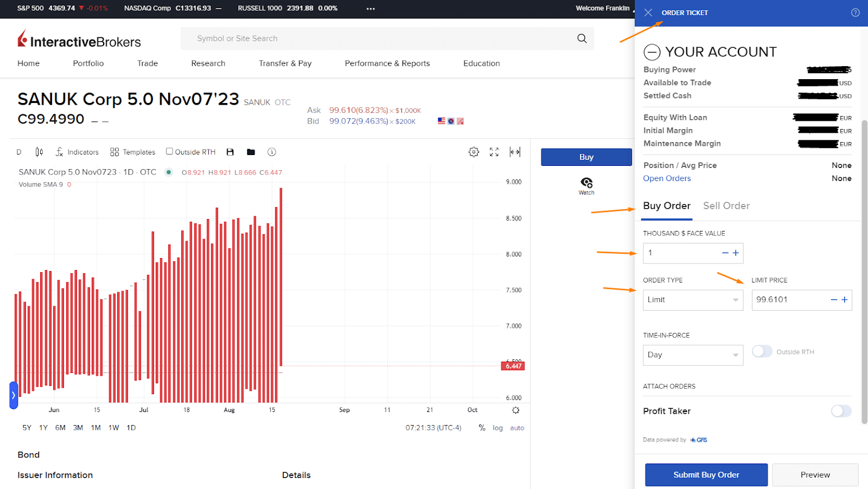Open the Open Orders link
The image size is (868, 489).
point(667,178)
